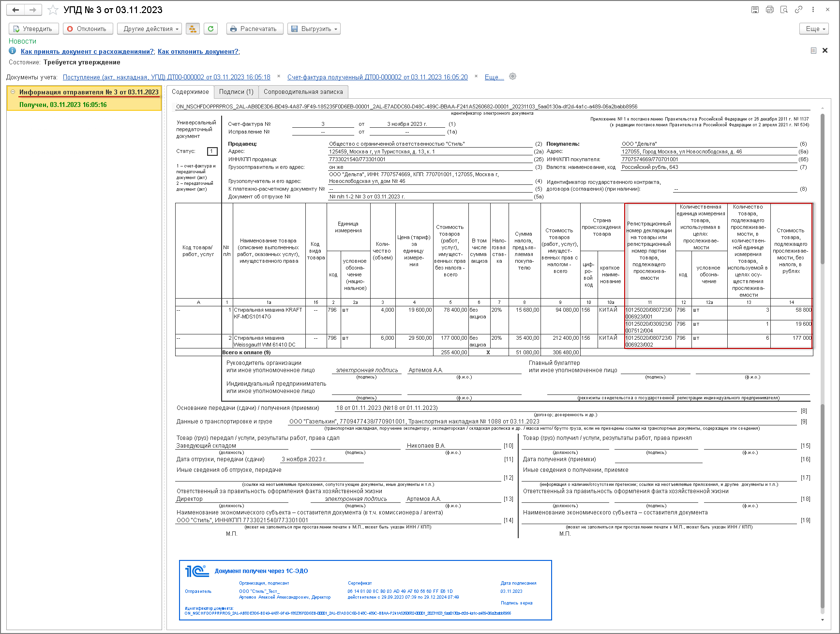Open the three-dot options menu in the title bar
The height and width of the screenshot is (634, 840).
(813, 10)
